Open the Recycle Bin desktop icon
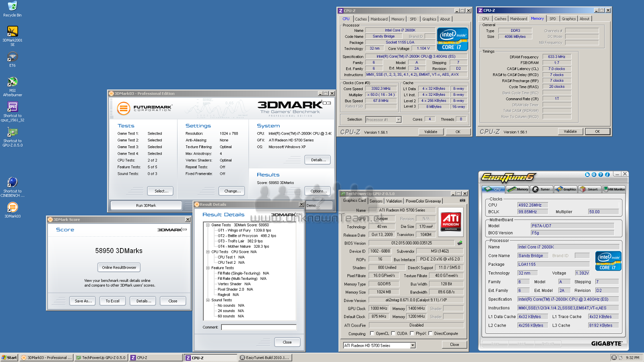This screenshot has height=362, width=644. click(x=12, y=9)
